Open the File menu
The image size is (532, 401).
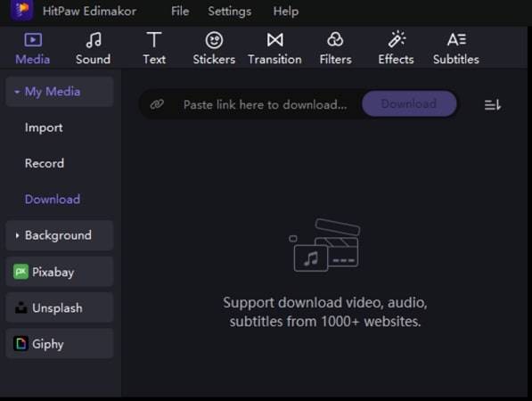[180, 12]
